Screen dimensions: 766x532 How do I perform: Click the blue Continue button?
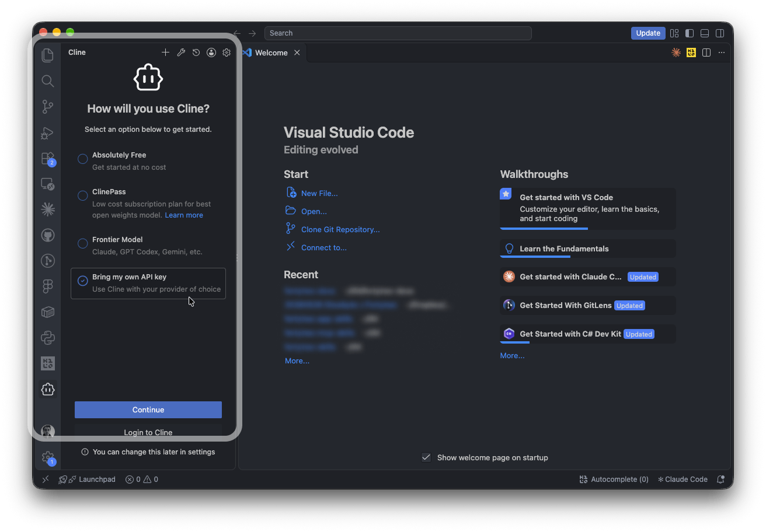[148, 409]
